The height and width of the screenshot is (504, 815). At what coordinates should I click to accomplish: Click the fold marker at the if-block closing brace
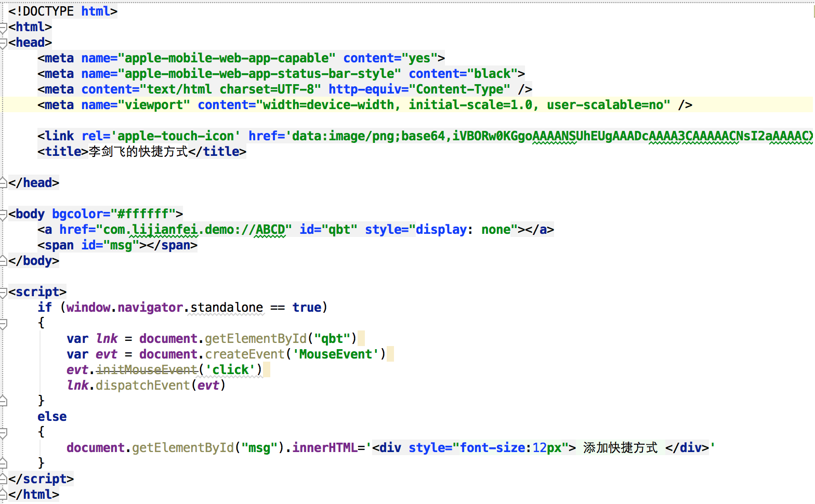click(x=3, y=401)
